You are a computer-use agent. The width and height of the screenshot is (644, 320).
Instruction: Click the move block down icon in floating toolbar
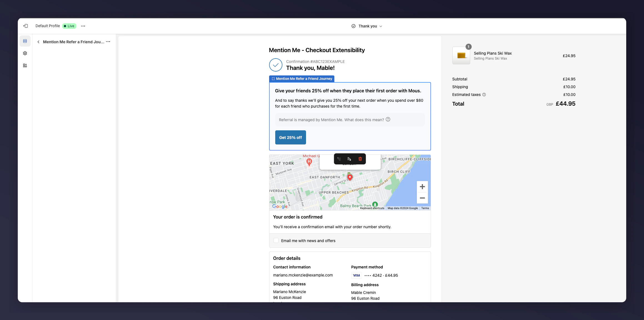[x=349, y=159]
